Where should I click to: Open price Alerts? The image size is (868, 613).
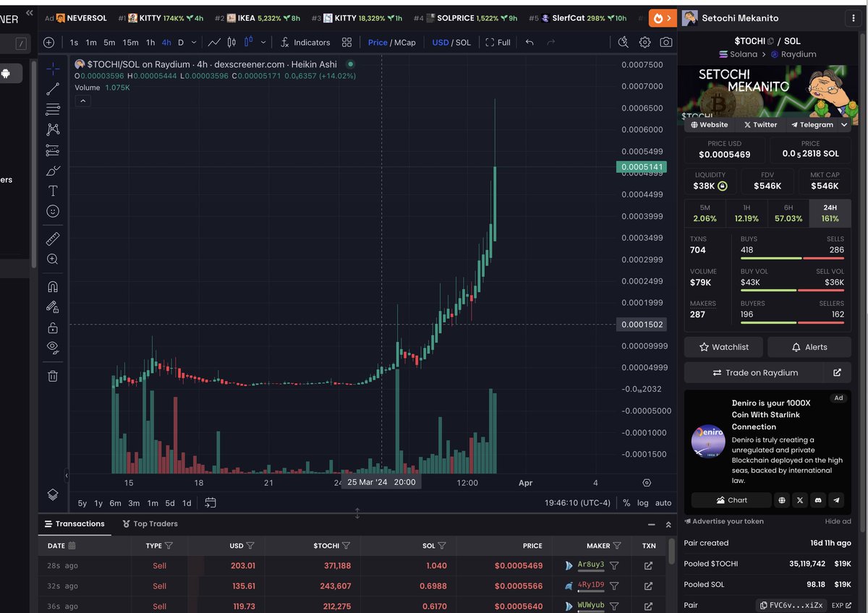pyautogui.click(x=809, y=347)
